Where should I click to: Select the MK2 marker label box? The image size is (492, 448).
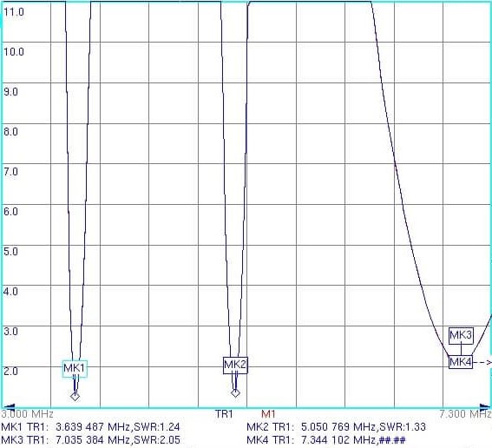(235, 366)
